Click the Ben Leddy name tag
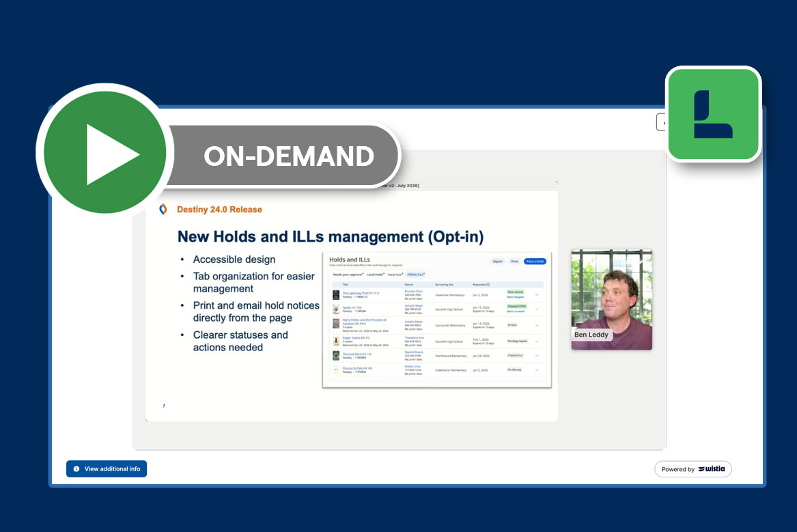 [x=591, y=335]
